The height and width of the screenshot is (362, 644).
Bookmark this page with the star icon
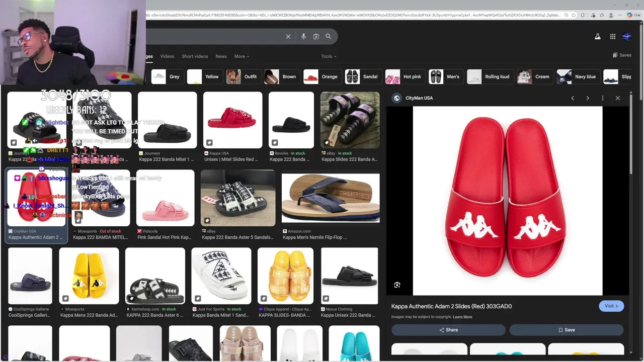(x=574, y=15)
